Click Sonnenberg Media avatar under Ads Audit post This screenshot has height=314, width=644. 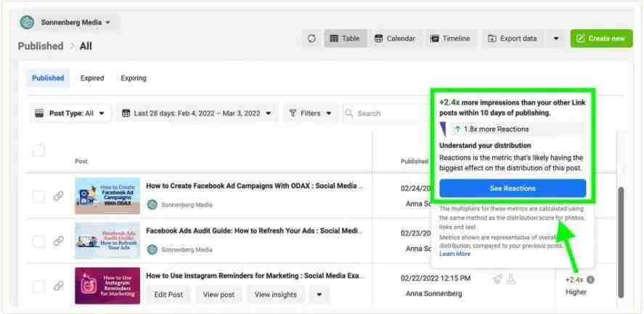click(x=152, y=249)
